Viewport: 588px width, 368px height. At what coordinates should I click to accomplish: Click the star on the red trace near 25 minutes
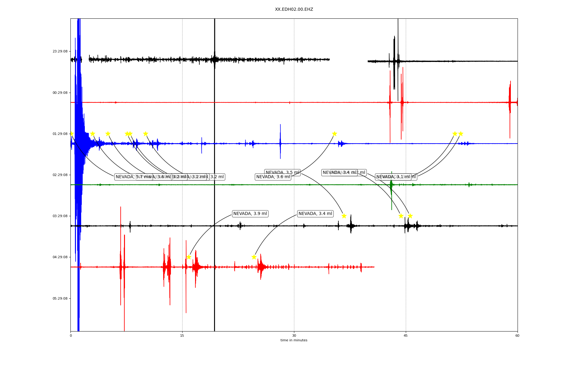(x=254, y=257)
